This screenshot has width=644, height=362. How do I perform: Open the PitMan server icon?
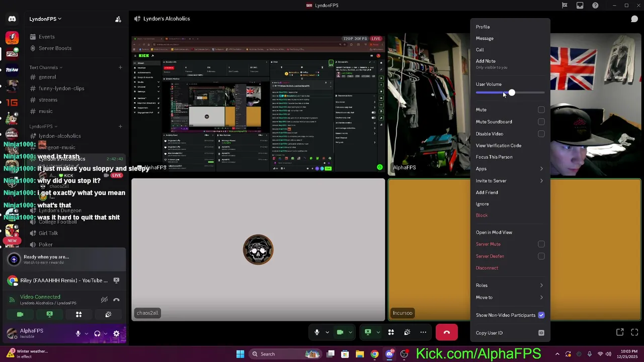click(x=12, y=70)
